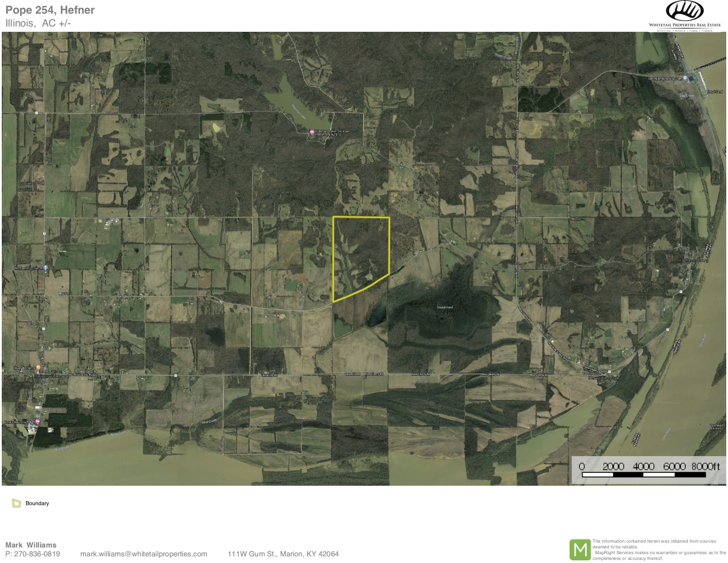Viewport: 728px width, 563px height.
Task: Click the phone number 270-836-0819
Action: click(x=37, y=554)
